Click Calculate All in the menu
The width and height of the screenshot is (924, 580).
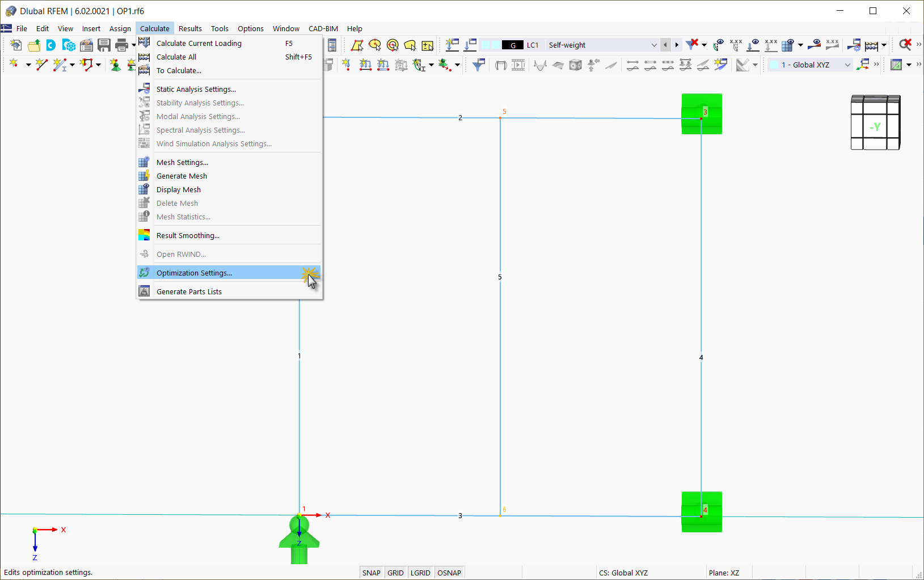coord(176,57)
